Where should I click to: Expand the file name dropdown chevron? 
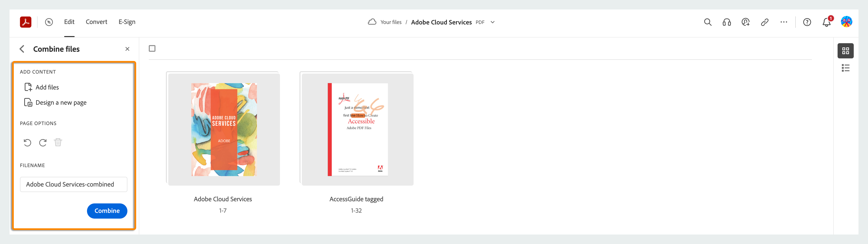(x=493, y=22)
